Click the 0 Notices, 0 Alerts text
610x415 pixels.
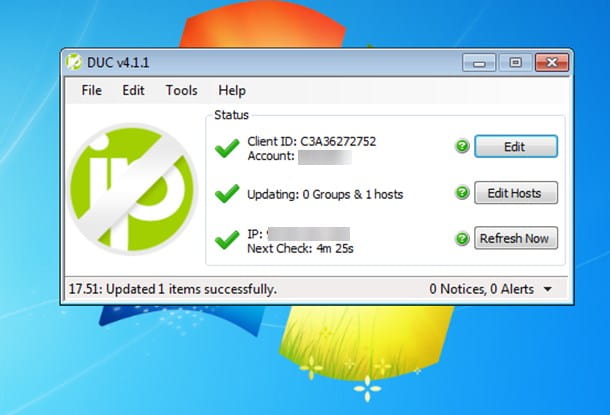click(x=482, y=289)
